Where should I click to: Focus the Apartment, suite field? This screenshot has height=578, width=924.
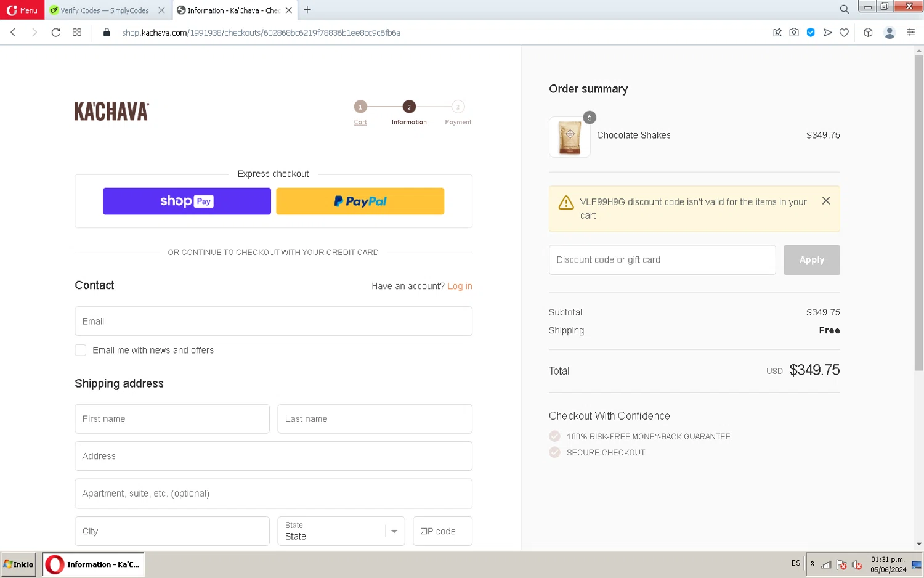pos(274,494)
